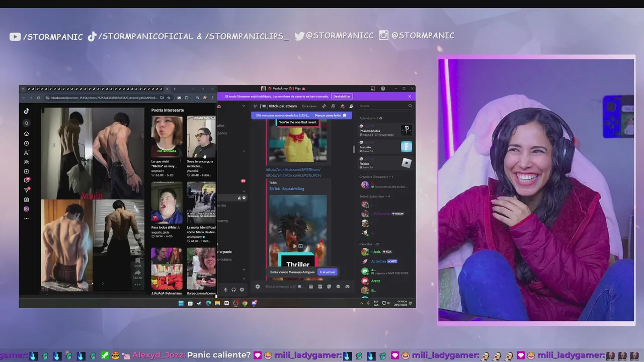The width and height of the screenshot is (644, 362).
Task: Share the TikTok photo post
Action: [x=137, y=274]
